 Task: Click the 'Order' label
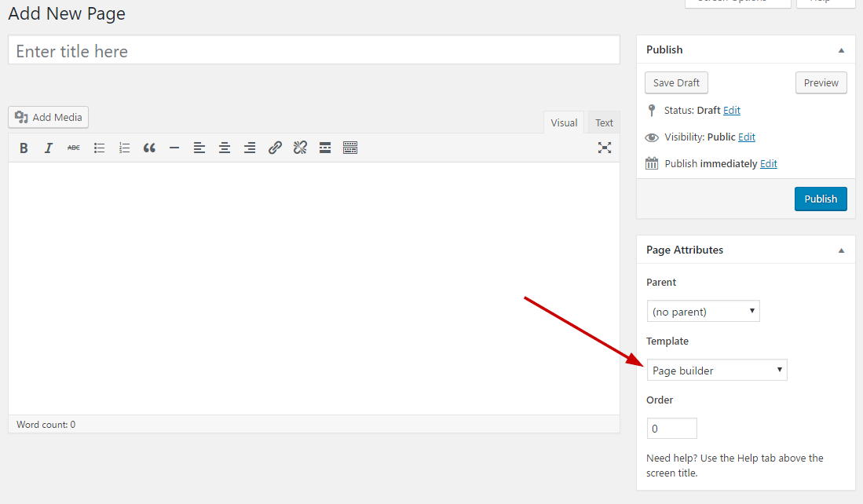click(x=660, y=400)
